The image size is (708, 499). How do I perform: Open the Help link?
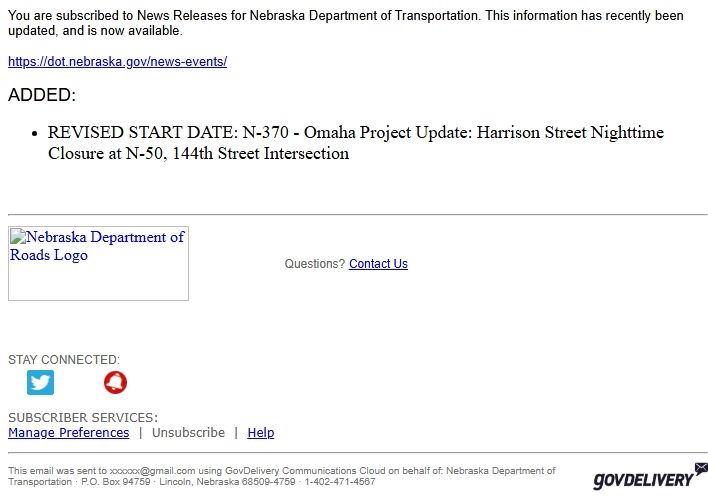coord(261,433)
